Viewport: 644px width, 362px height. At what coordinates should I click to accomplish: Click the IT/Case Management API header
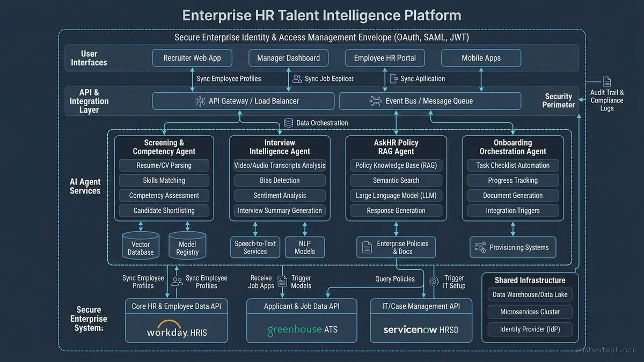point(421,306)
